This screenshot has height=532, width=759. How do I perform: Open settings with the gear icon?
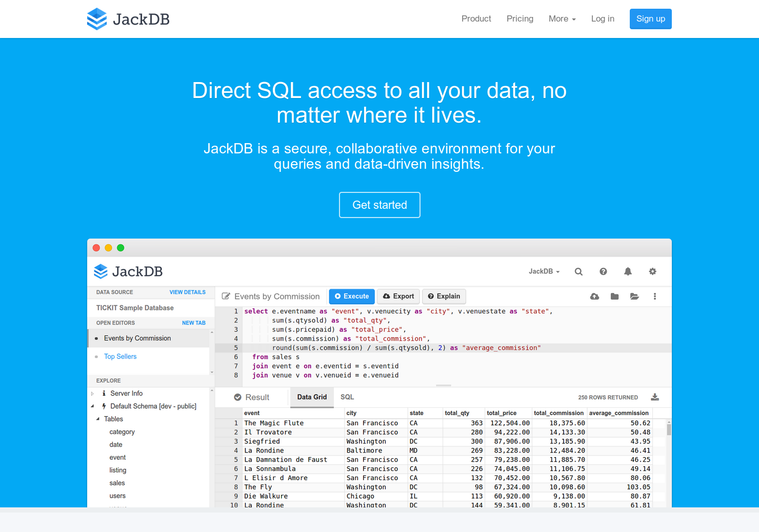652,271
